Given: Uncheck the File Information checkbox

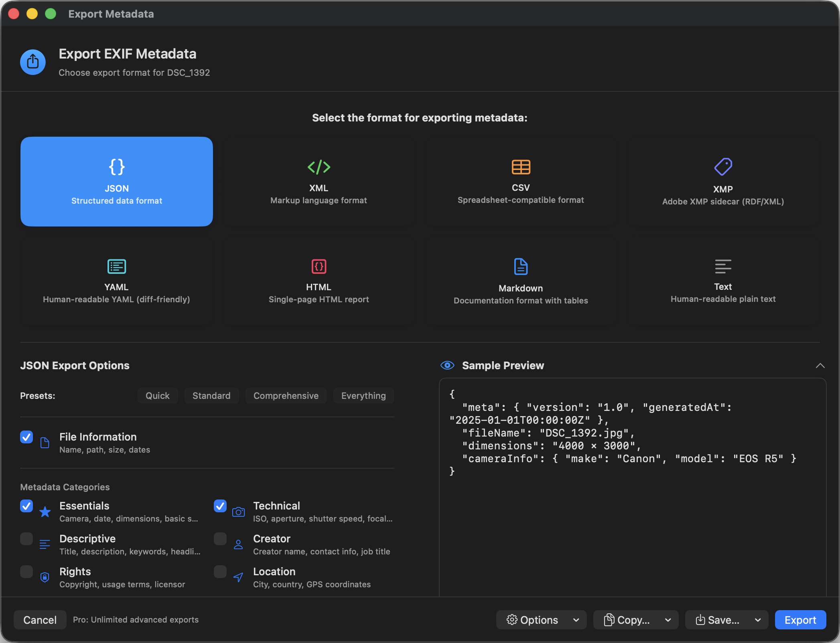Looking at the screenshot, I should coord(26,437).
